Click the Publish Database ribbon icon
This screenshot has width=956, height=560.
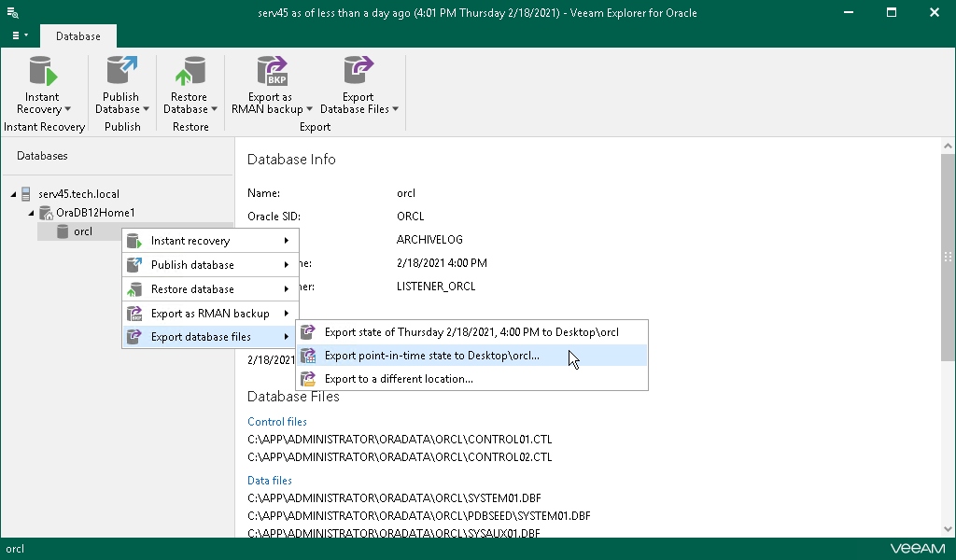tap(121, 71)
